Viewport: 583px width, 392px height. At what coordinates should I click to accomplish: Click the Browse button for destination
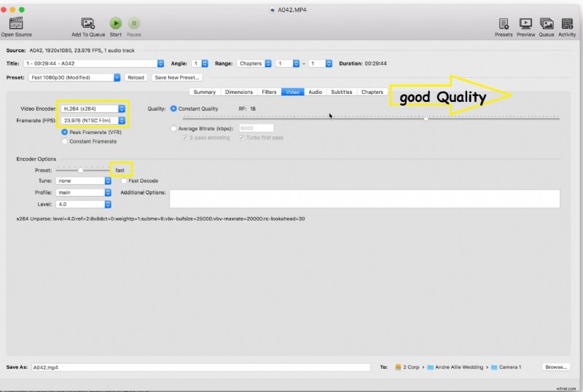click(557, 367)
